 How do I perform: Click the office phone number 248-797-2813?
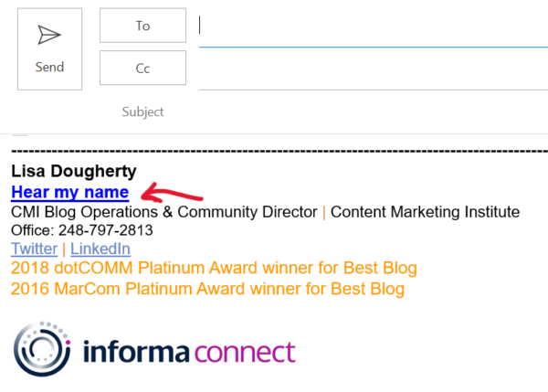click(106, 230)
